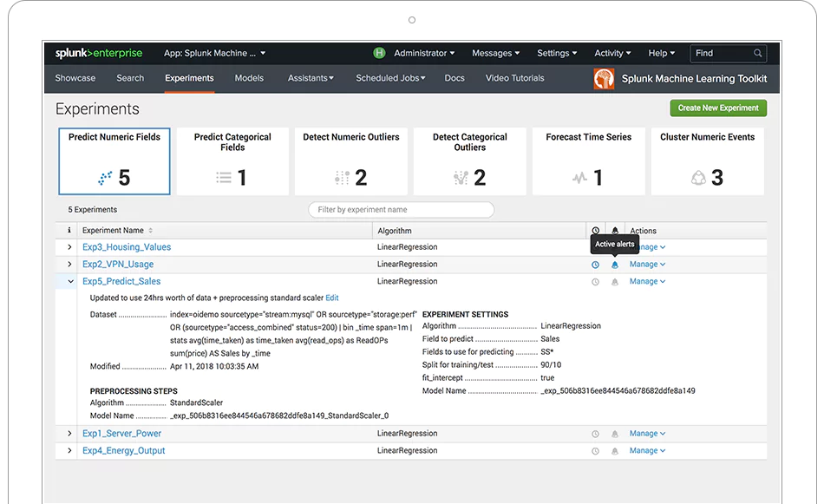Open Manage menu for Exp5_Predict_Sales
This screenshot has height=504, width=824.
[x=647, y=282]
